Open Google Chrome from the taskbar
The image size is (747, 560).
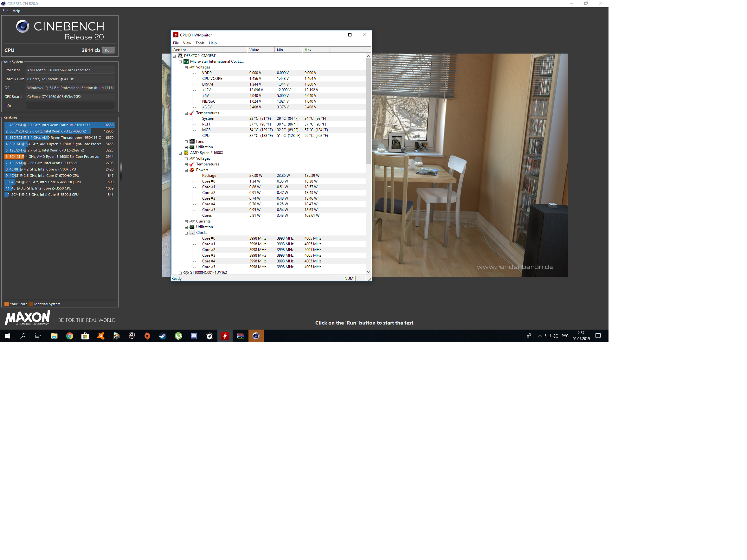click(x=70, y=336)
